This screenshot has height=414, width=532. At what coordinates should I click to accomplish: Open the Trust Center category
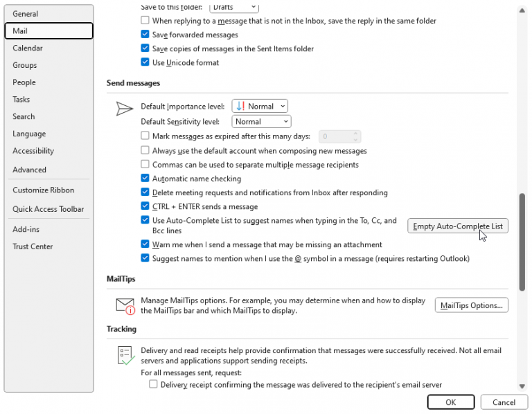(49, 246)
